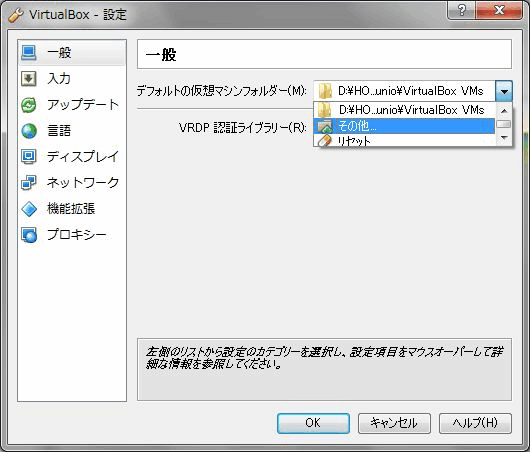Click the green アップデート refresh icon
The height and width of the screenshot is (452, 530).
(29, 105)
